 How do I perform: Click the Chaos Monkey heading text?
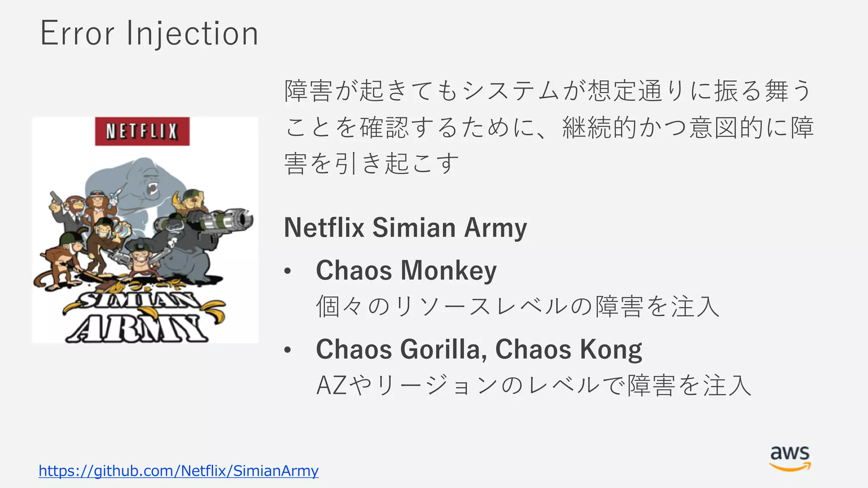[406, 270]
